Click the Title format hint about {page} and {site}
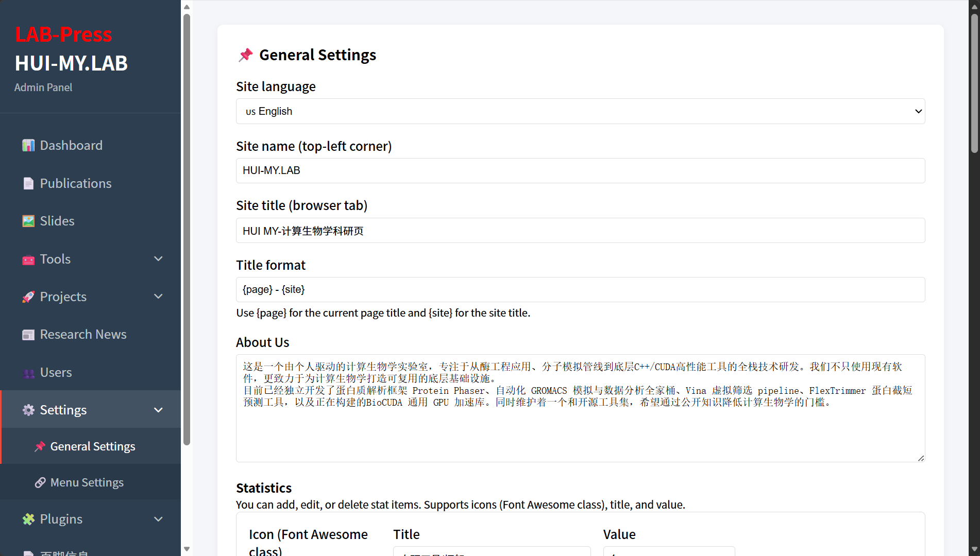980x556 pixels. [x=383, y=313]
